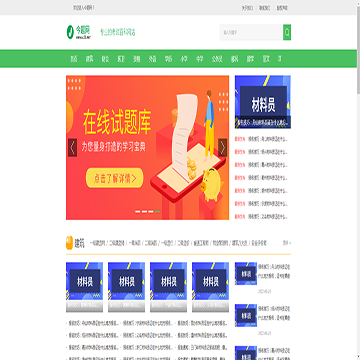This screenshot has width=360, height=360.
Task: Click the first item in green navigation bar
Action: tap(74, 59)
